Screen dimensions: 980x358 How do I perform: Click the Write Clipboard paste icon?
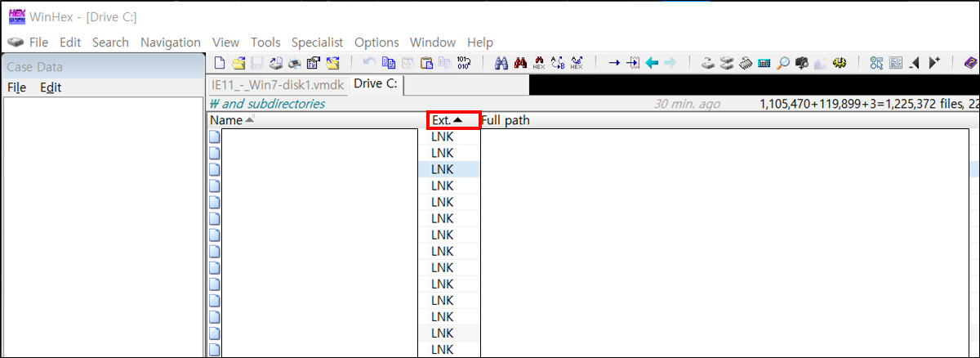click(x=426, y=62)
